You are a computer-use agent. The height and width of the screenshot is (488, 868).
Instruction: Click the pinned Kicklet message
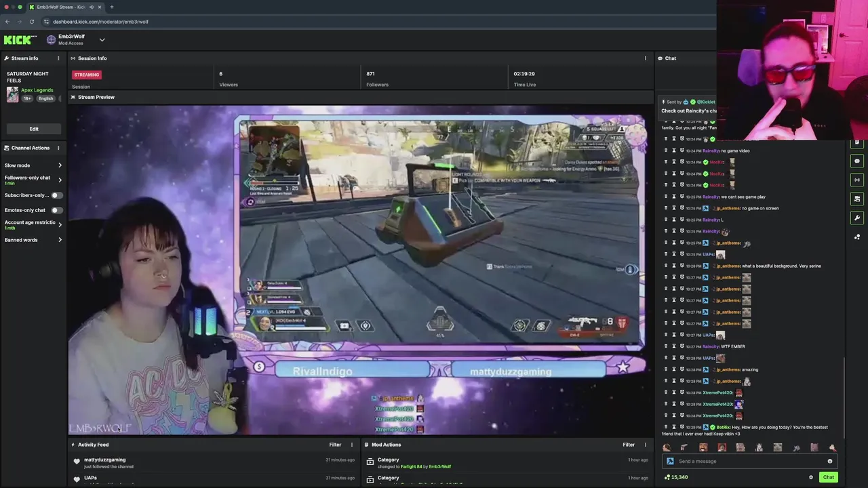coord(689,106)
